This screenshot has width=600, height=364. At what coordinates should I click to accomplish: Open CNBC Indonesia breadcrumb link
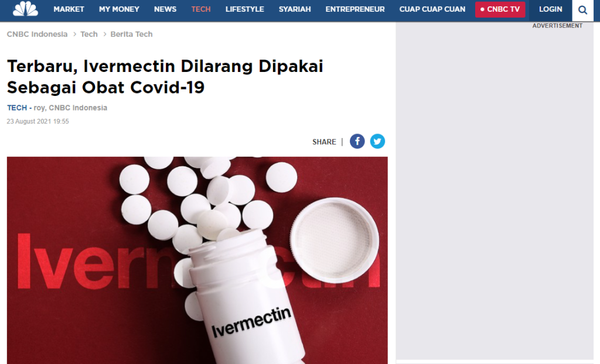(37, 34)
